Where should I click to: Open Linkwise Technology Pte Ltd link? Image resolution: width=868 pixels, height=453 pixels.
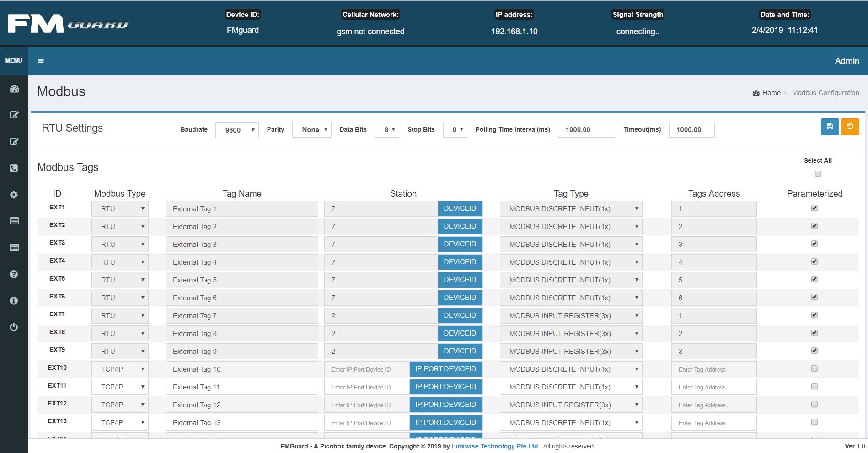(494, 446)
